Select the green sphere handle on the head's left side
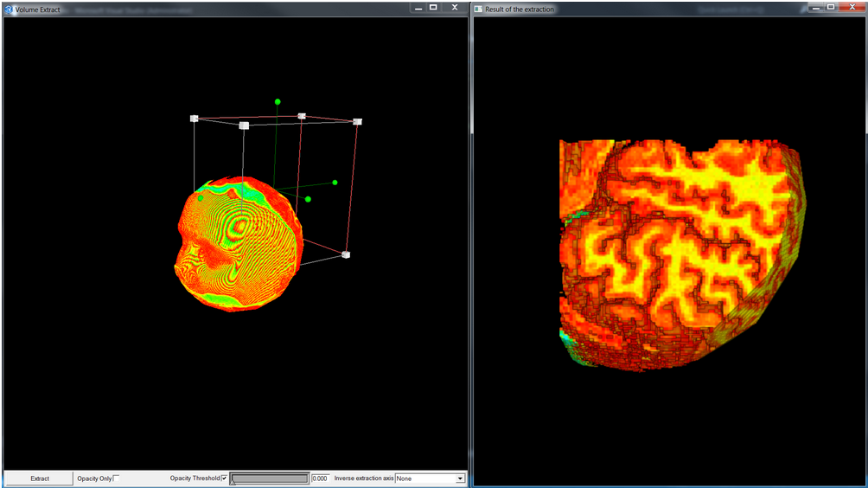This screenshot has width=868, height=488. click(201, 198)
